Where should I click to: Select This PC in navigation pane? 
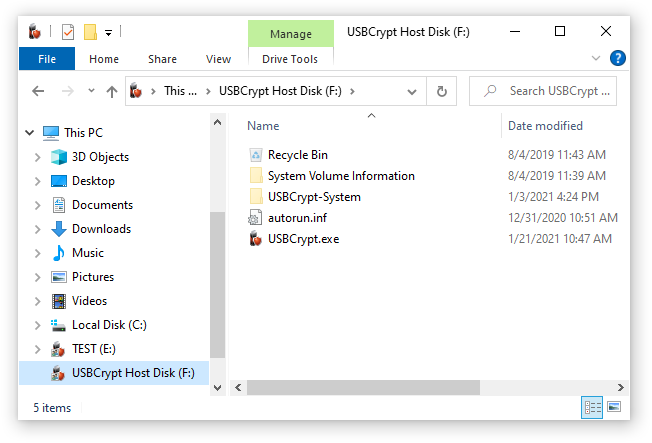click(x=83, y=133)
